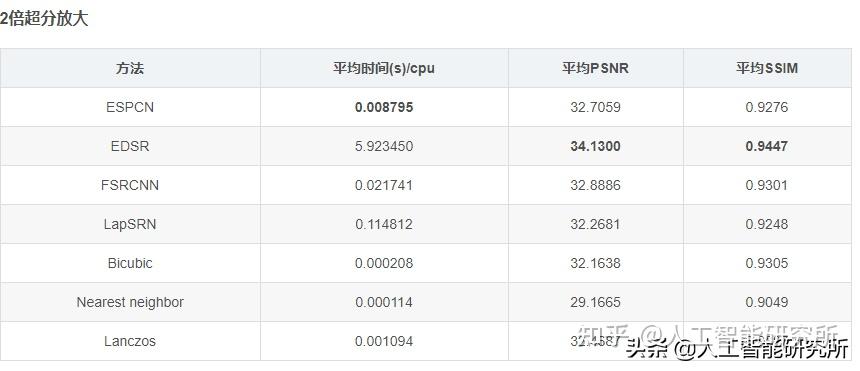This screenshot has height=371, width=860.
Task: Select the LapSRN method cell
Action: click(130, 224)
